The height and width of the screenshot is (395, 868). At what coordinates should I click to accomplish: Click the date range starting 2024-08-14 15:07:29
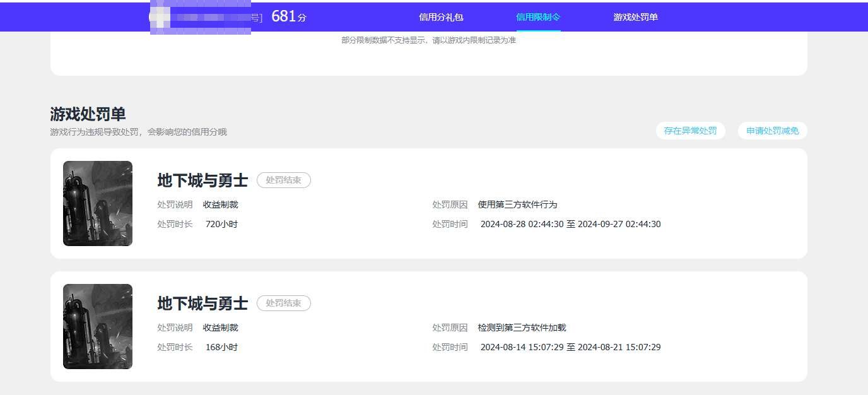point(570,347)
